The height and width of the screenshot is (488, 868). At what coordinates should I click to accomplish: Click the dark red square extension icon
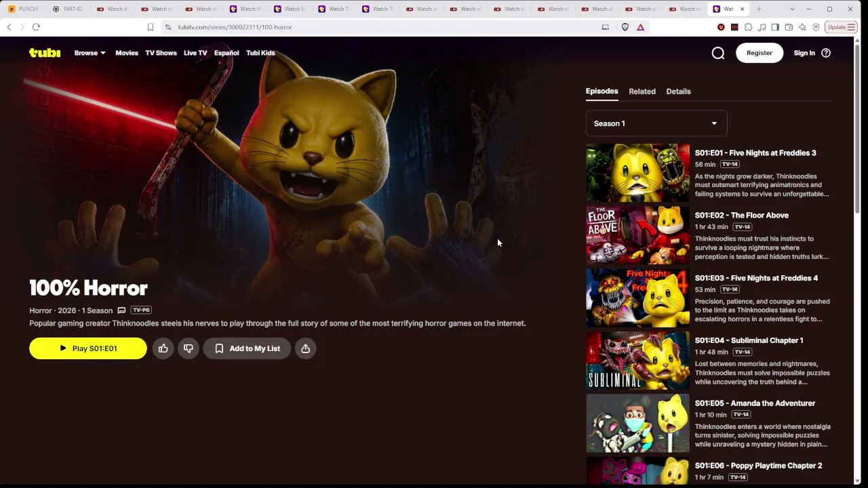734,27
